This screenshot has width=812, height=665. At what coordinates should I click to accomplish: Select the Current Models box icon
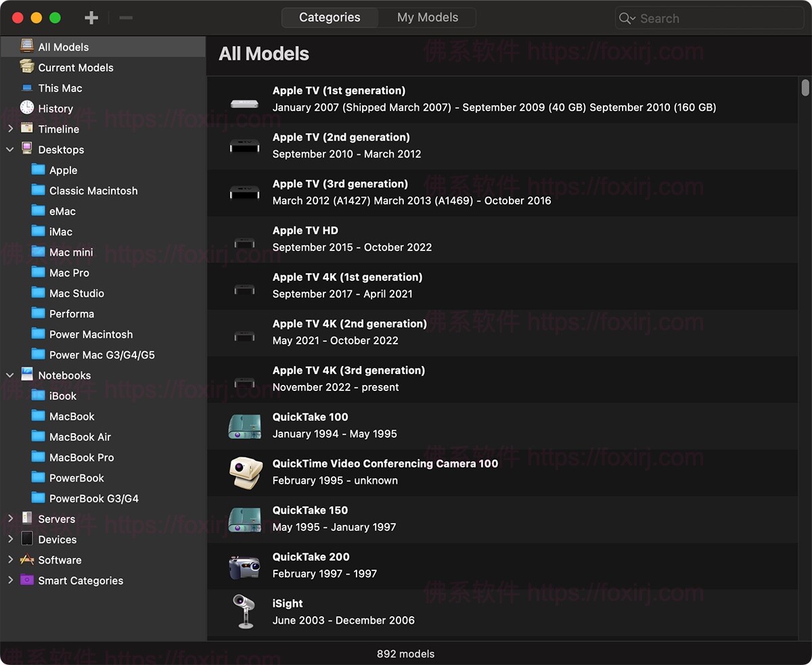(x=27, y=67)
